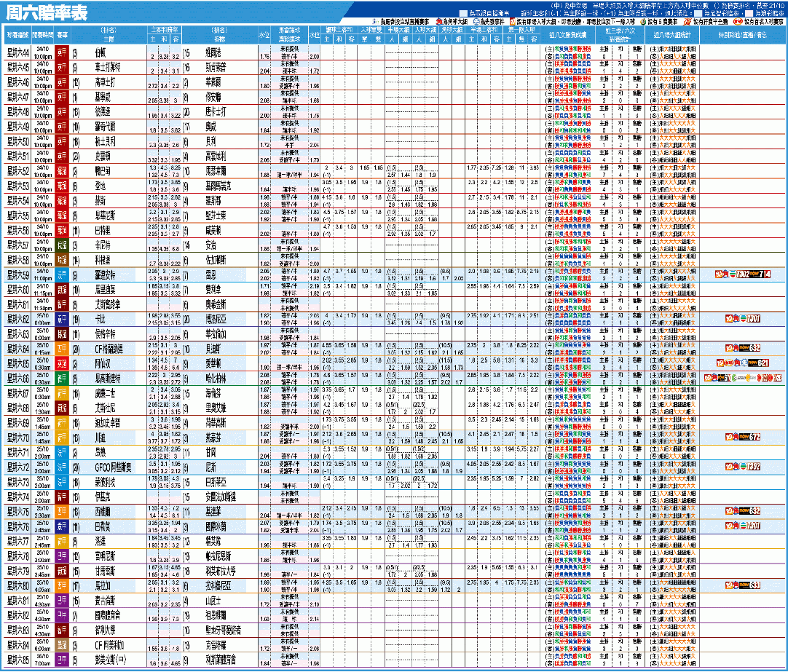This screenshot has height=672, width=788.
Task: Click the match number 星期六46
Action: (18, 82)
